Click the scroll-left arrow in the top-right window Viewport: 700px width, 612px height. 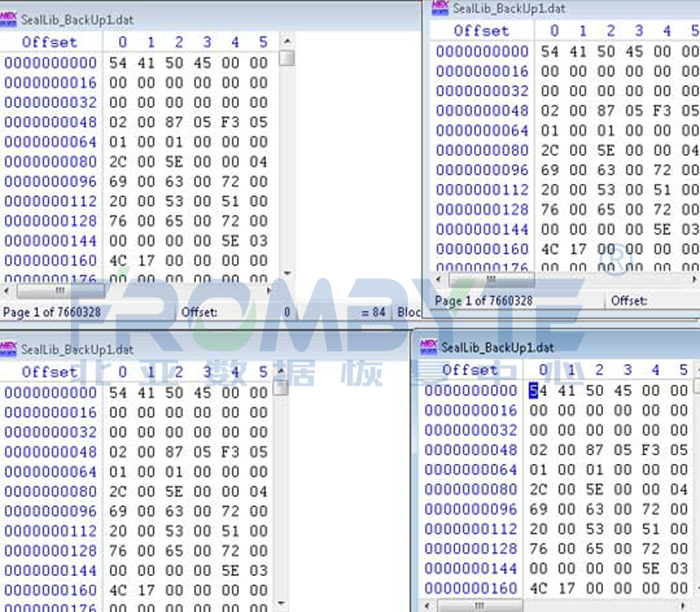pyautogui.click(x=438, y=279)
